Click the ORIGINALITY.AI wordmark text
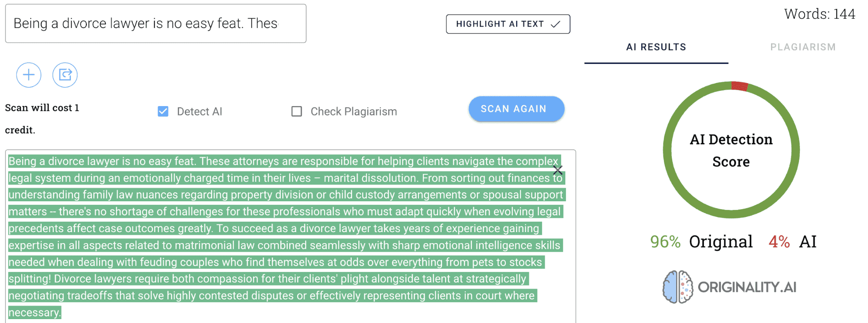The height and width of the screenshot is (323, 868). point(747,287)
